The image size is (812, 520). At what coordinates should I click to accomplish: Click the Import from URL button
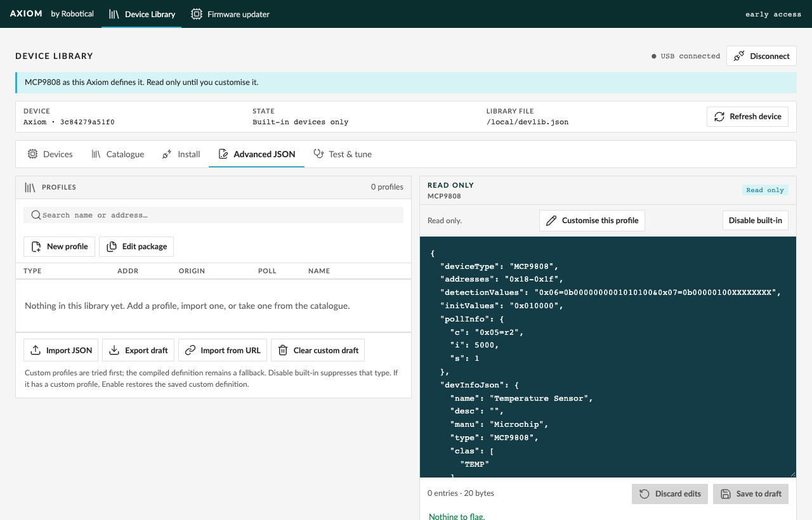click(x=223, y=350)
